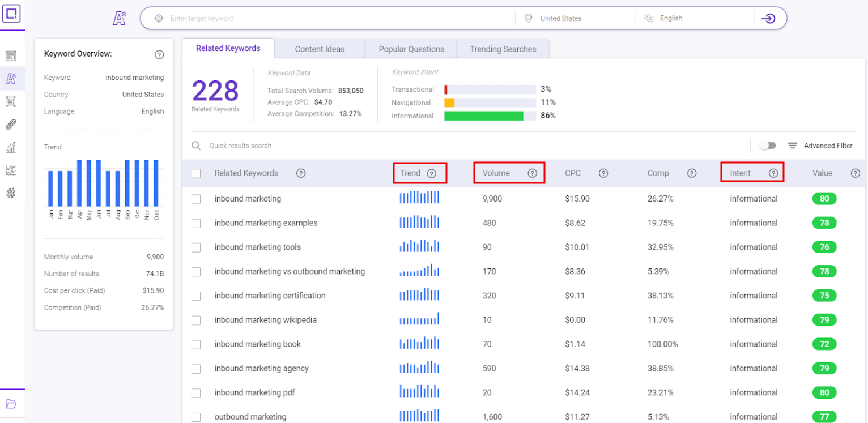The width and height of the screenshot is (868, 423).
Task: Open the Popular Questions tab
Action: [411, 49]
